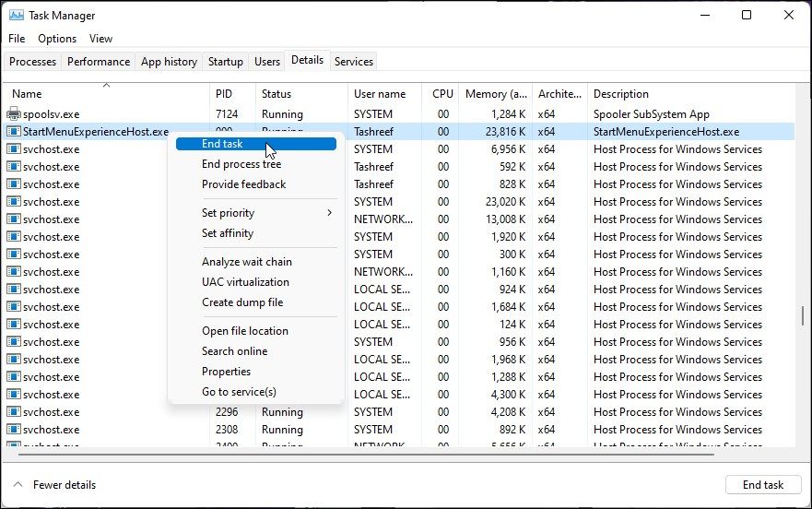Select End task in the context menu
The image size is (812, 509).
(222, 144)
